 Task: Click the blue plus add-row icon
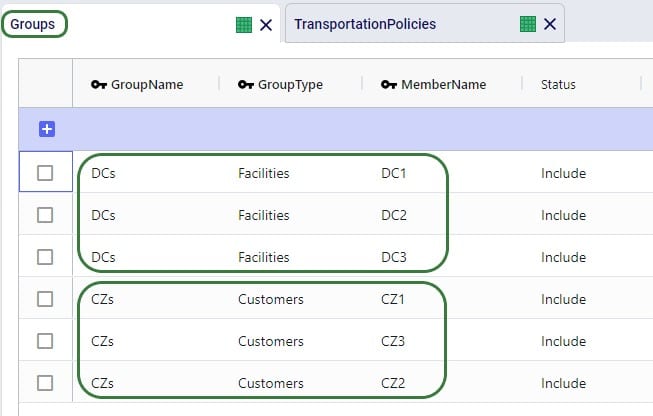coord(46,129)
